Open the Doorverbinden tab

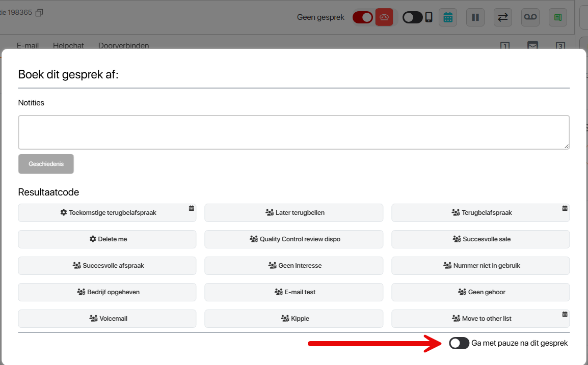tap(123, 46)
